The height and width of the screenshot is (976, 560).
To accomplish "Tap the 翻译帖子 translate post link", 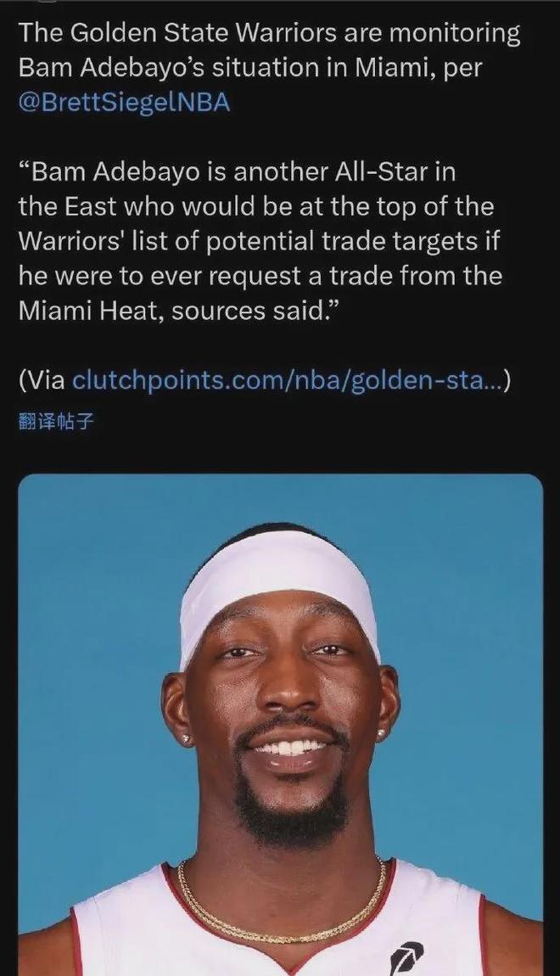I will click(x=56, y=422).
